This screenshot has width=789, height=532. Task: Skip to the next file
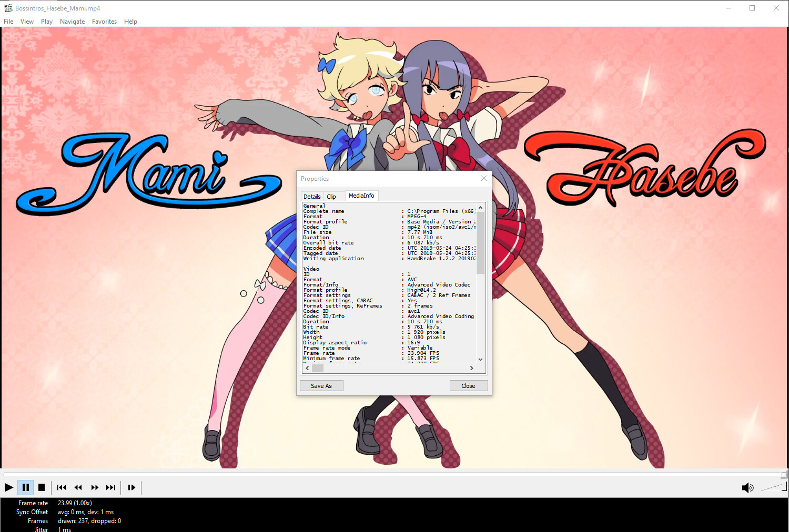point(110,487)
